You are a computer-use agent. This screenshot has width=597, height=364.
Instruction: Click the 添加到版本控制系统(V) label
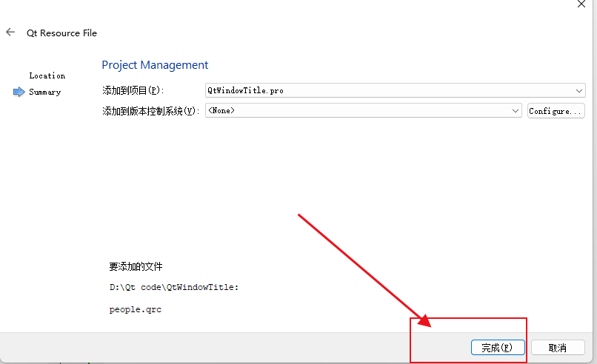[x=151, y=111]
